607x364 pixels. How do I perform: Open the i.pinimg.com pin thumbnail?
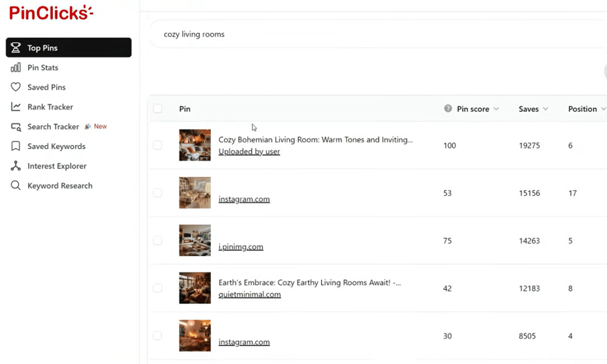coord(195,240)
